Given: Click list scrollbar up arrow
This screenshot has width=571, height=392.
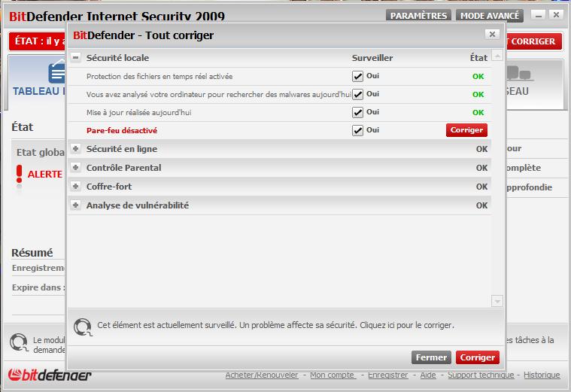Looking at the screenshot, I should 497,56.
